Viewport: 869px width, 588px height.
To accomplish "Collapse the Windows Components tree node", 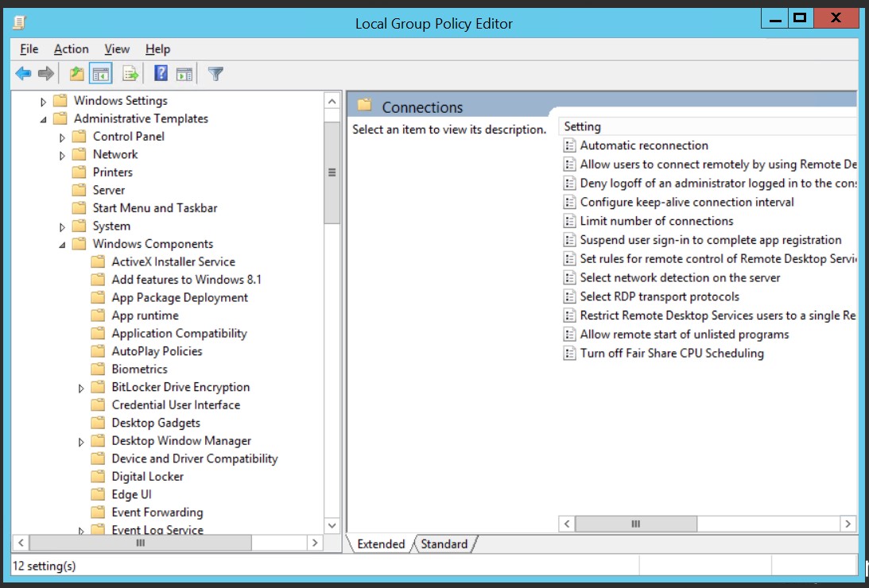I will coord(63,245).
